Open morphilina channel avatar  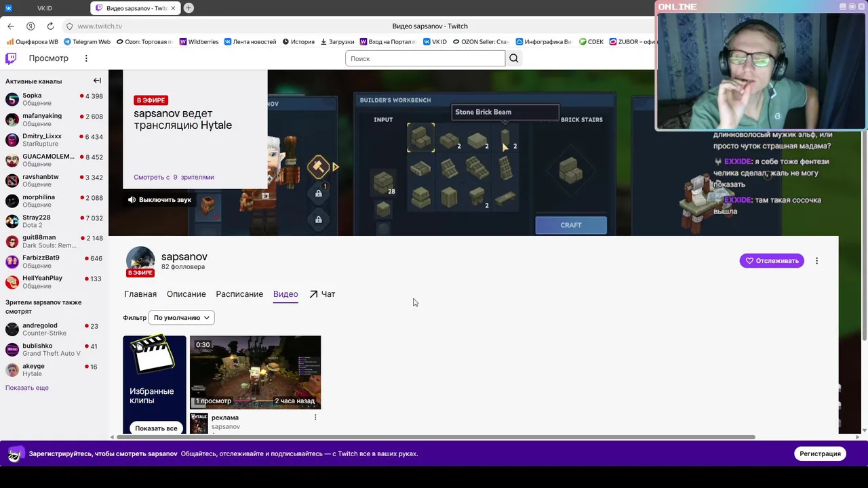click(x=12, y=201)
